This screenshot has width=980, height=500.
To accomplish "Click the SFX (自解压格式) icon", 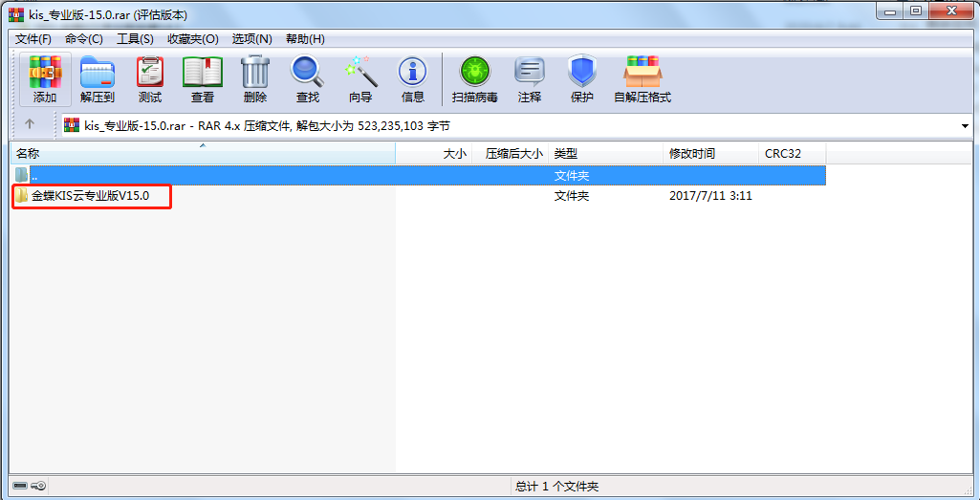I will tap(642, 78).
